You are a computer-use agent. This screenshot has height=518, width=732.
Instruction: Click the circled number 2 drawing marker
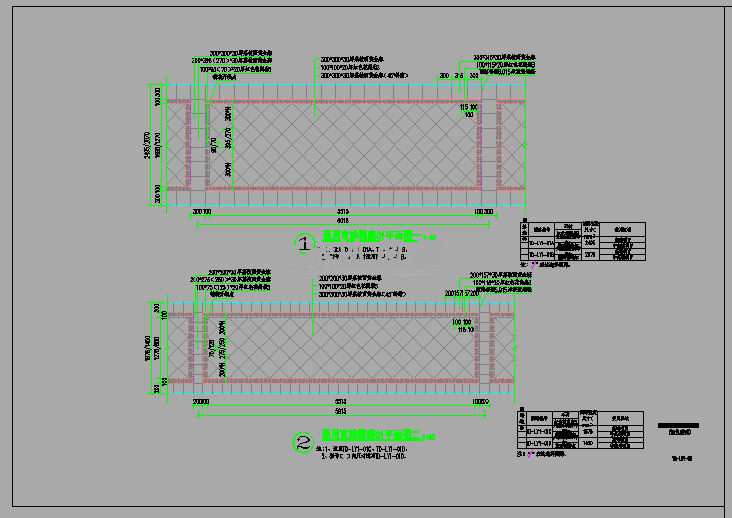coord(302,441)
